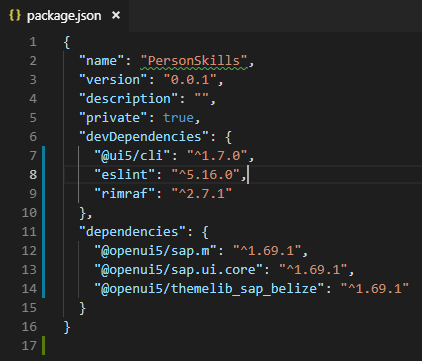Viewport: 422px width, 361px height.
Task: Select the package.json editor tab
Action: pos(64,16)
